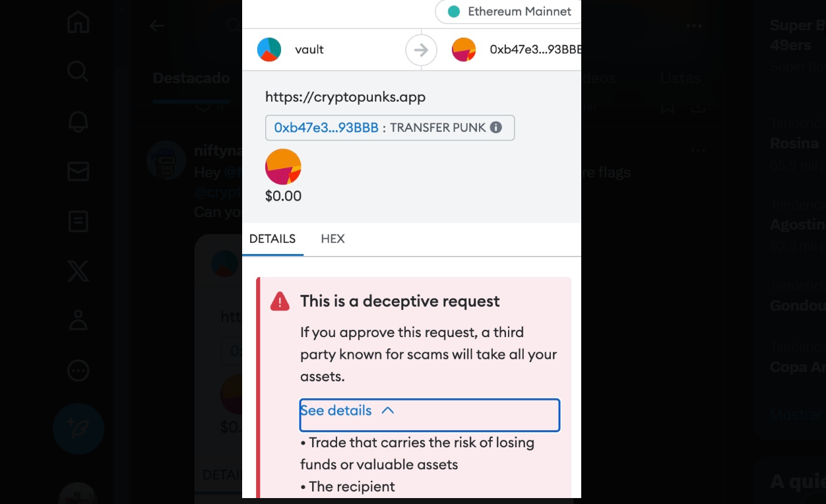Viewport: 826px width, 504px height.
Task: Select the Destacado tab on the profile
Action: [x=191, y=78]
